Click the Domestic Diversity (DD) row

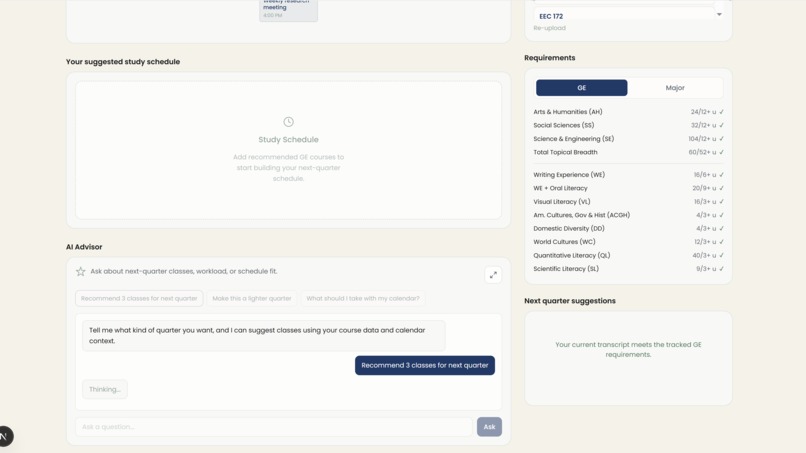[628, 229]
